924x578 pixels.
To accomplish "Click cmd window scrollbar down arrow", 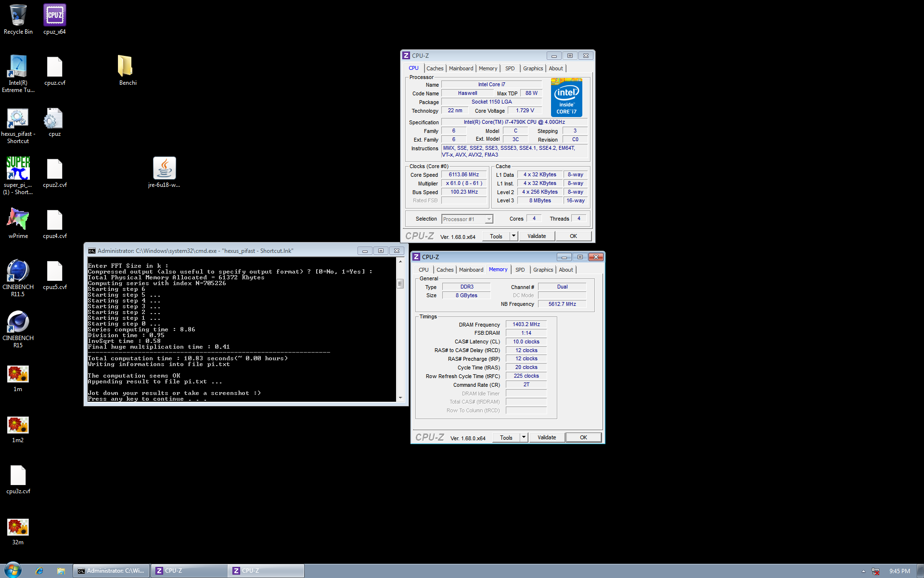I will pyautogui.click(x=400, y=398).
